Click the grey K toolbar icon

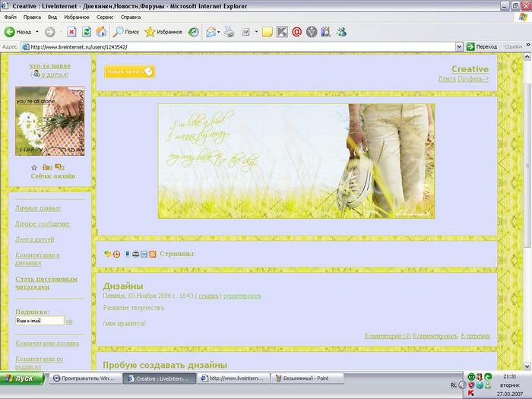pyautogui.click(x=282, y=32)
